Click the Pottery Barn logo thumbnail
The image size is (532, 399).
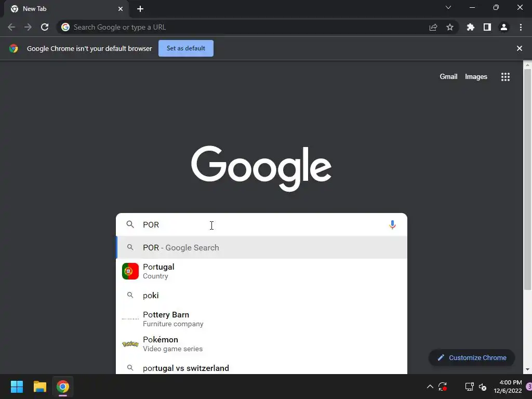(x=130, y=319)
